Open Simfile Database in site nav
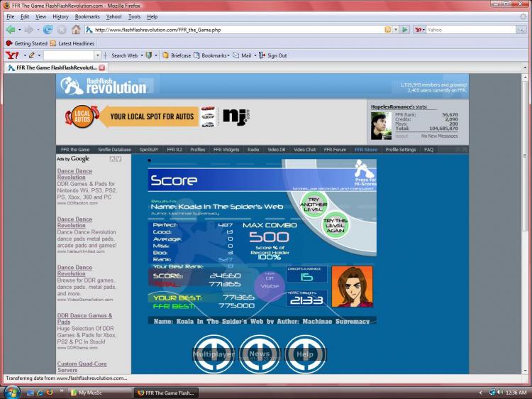The height and width of the screenshot is (399, 532). (114, 149)
